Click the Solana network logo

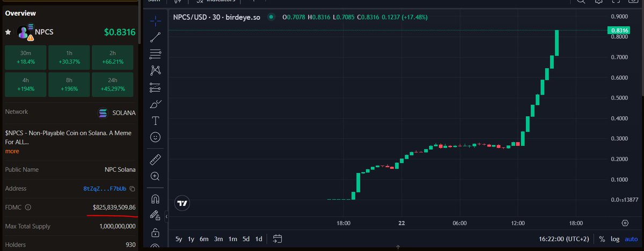point(103,113)
